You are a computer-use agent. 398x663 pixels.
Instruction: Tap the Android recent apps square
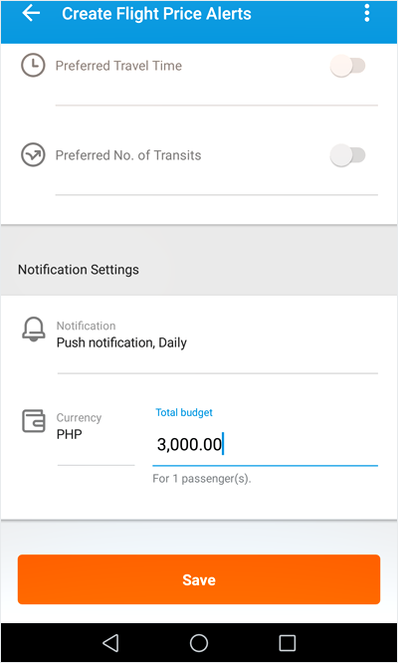click(x=287, y=643)
